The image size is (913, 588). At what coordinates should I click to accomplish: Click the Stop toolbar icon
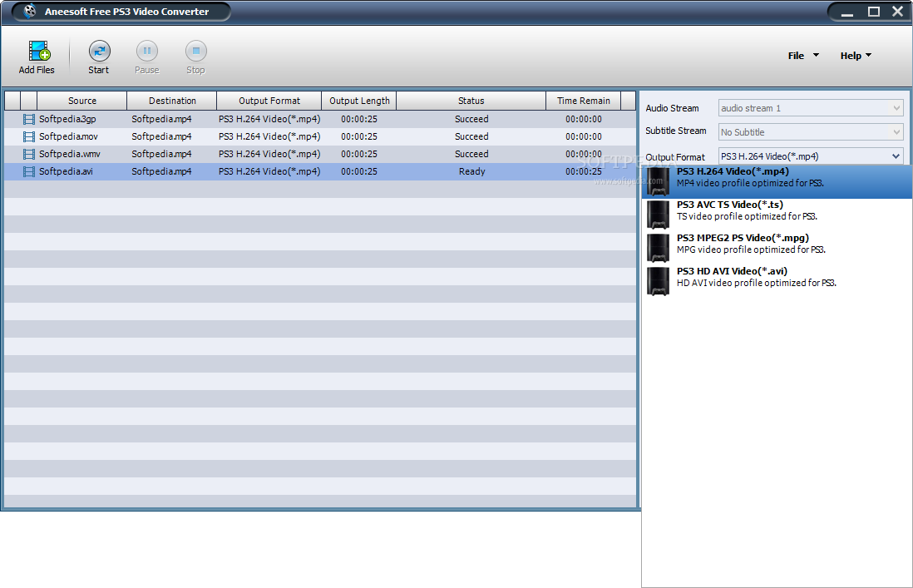195,52
